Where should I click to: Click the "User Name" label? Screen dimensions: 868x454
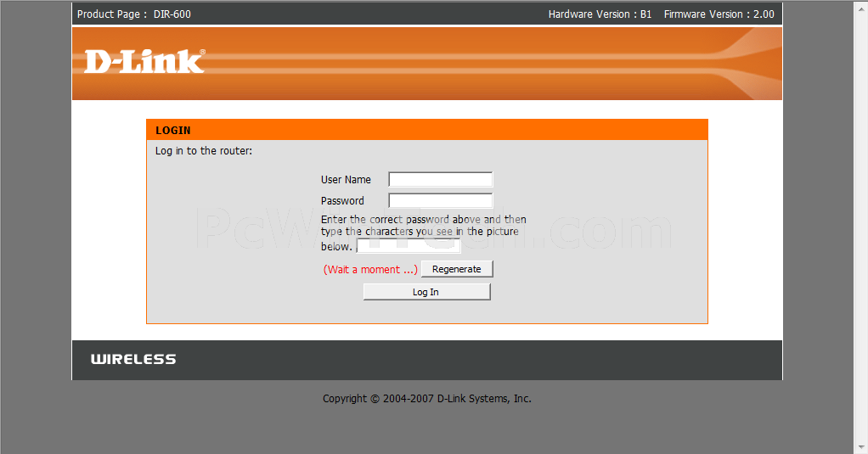(346, 180)
